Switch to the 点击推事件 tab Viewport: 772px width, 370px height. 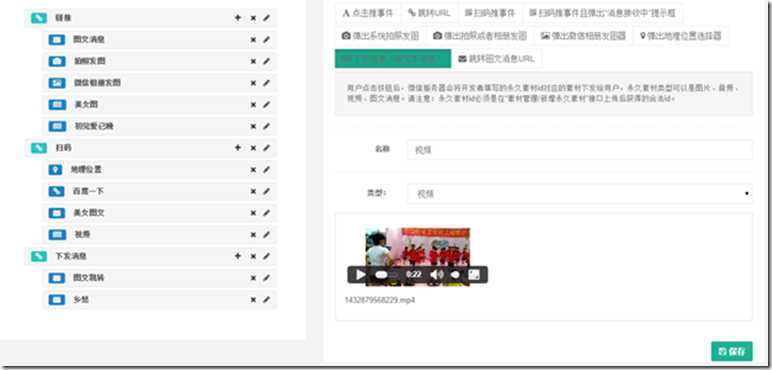[368, 13]
